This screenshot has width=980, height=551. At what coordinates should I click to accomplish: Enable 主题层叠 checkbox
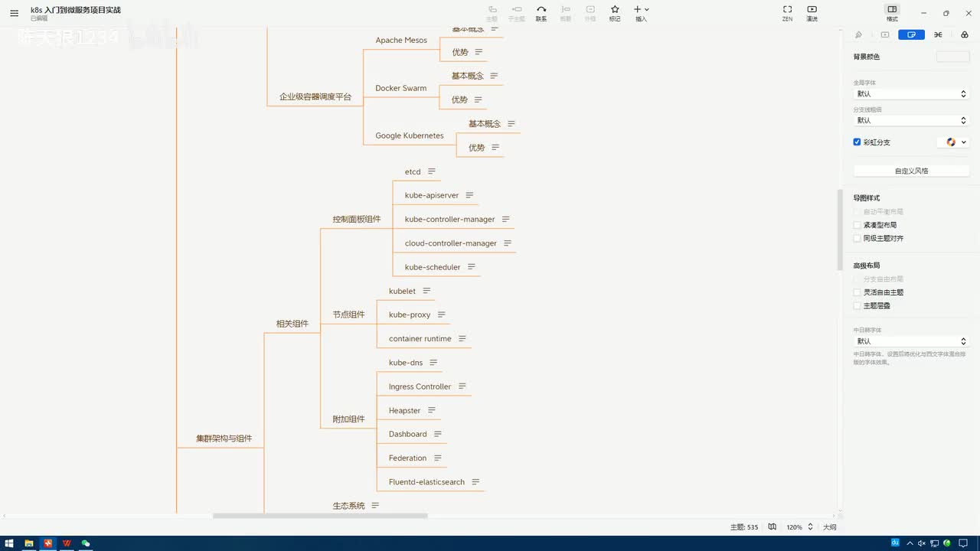857,305
